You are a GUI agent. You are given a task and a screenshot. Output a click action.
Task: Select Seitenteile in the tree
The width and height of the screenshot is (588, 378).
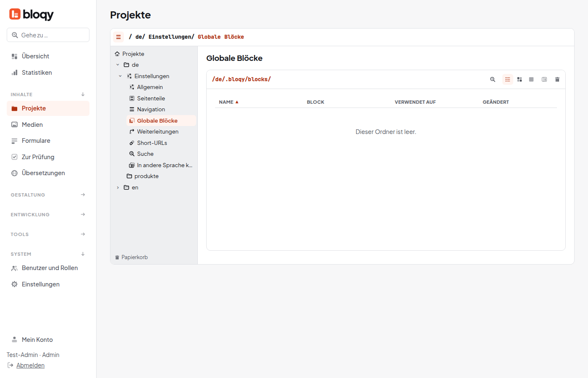(161, 98)
